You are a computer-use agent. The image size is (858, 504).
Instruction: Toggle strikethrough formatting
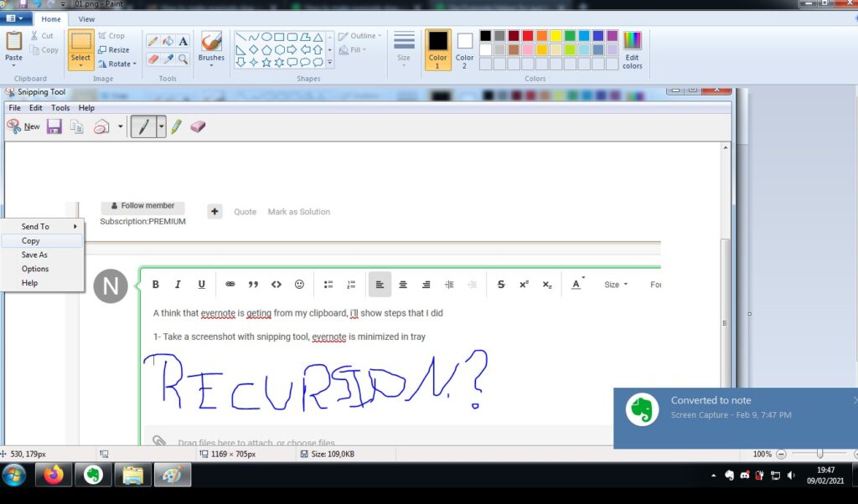[x=500, y=285]
